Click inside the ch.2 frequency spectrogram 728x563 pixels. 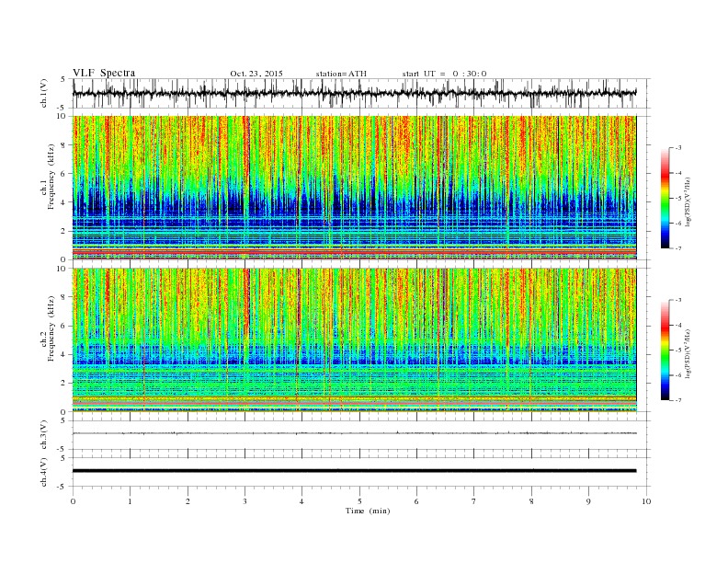coord(354,340)
